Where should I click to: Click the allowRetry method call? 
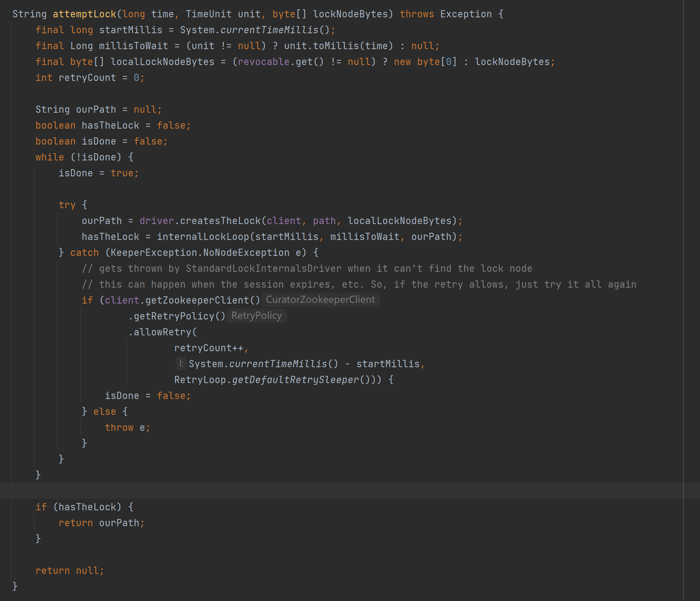tap(163, 332)
